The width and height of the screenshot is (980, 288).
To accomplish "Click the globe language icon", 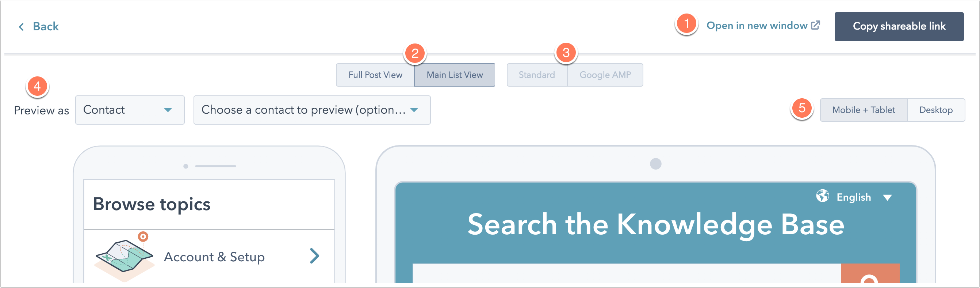I will coord(822,196).
